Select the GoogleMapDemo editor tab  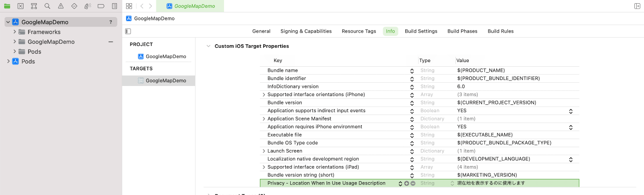tap(190, 6)
